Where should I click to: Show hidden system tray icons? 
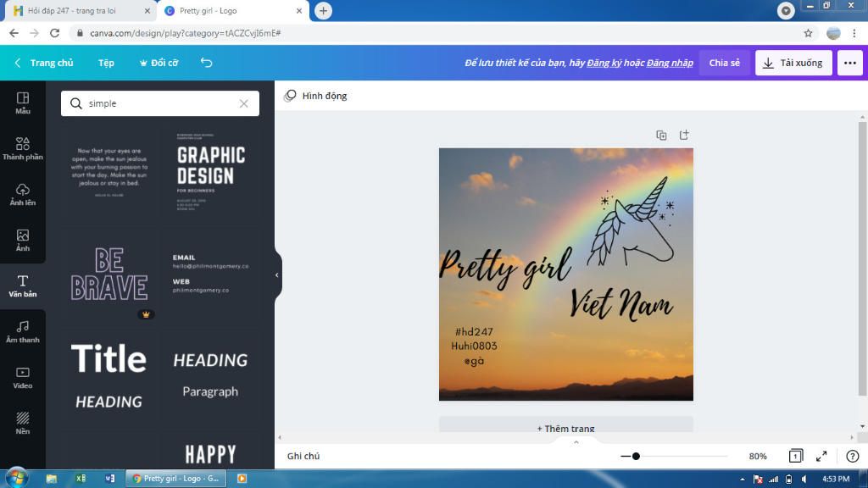[742, 480]
